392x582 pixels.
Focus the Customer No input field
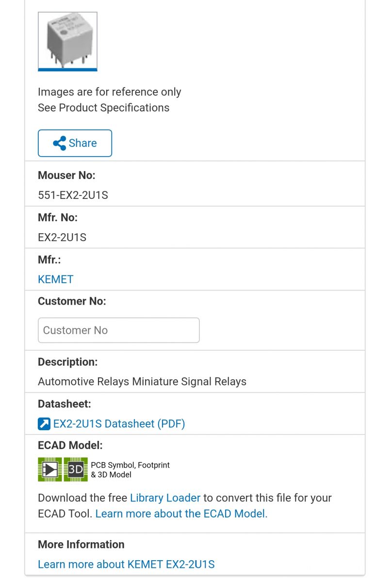pos(118,330)
